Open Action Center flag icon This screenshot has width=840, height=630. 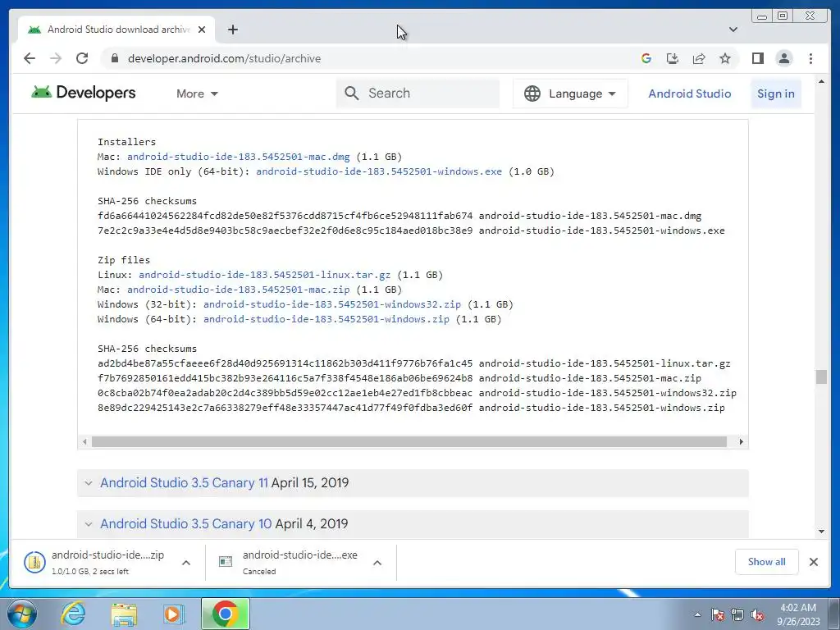(x=718, y=614)
